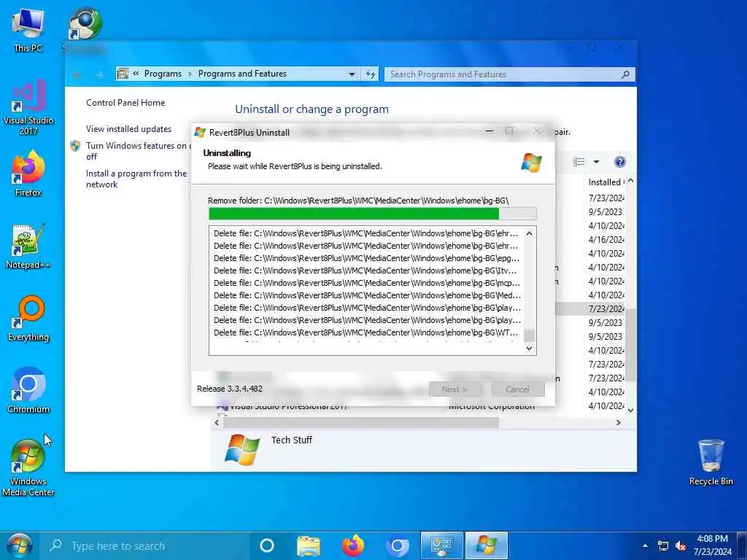Open File Explorer from the taskbar
Image resolution: width=747 pixels, height=560 pixels.
pos(309,545)
